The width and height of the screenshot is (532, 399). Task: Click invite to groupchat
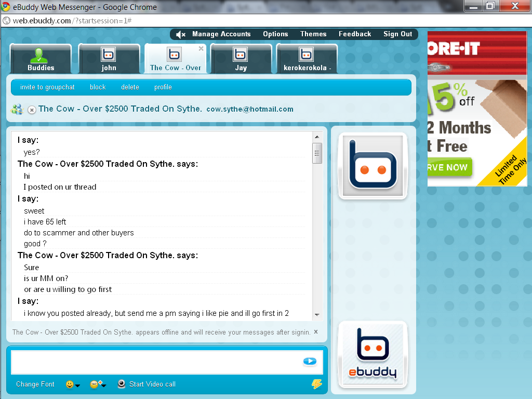(x=47, y=87)
